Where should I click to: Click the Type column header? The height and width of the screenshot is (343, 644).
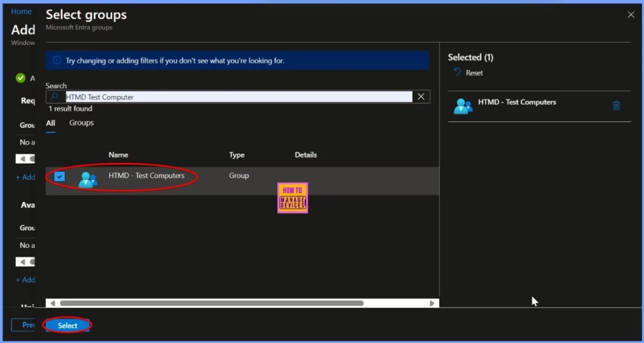coord(236,155)
